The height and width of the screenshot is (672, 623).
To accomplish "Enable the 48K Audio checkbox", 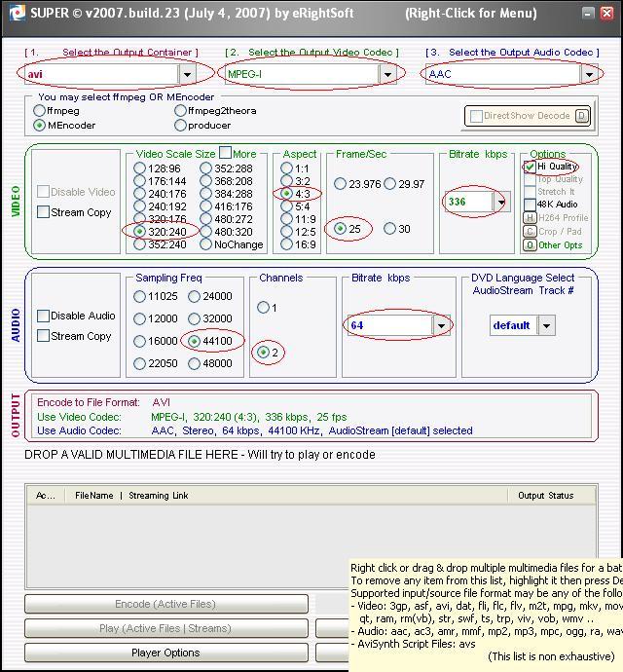I will pos(530,204).
